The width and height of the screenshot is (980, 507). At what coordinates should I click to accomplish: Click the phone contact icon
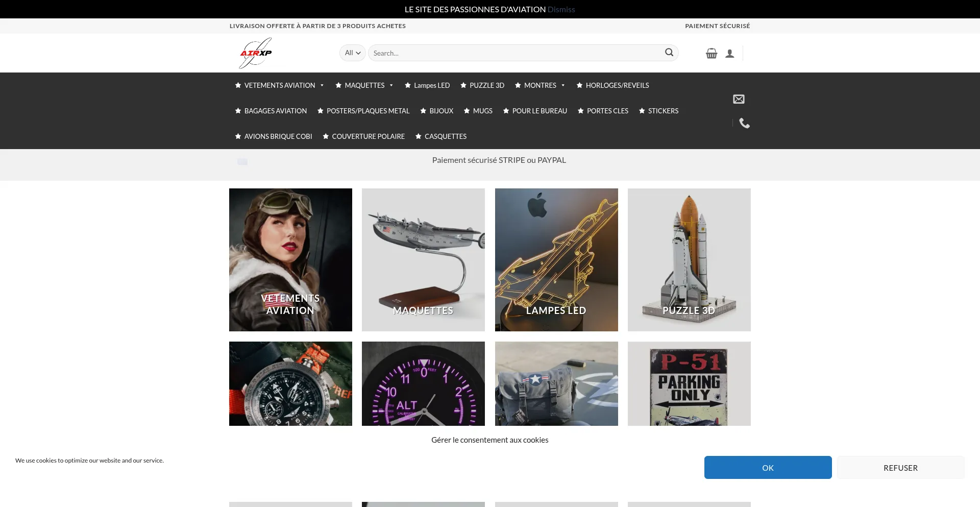744,123
